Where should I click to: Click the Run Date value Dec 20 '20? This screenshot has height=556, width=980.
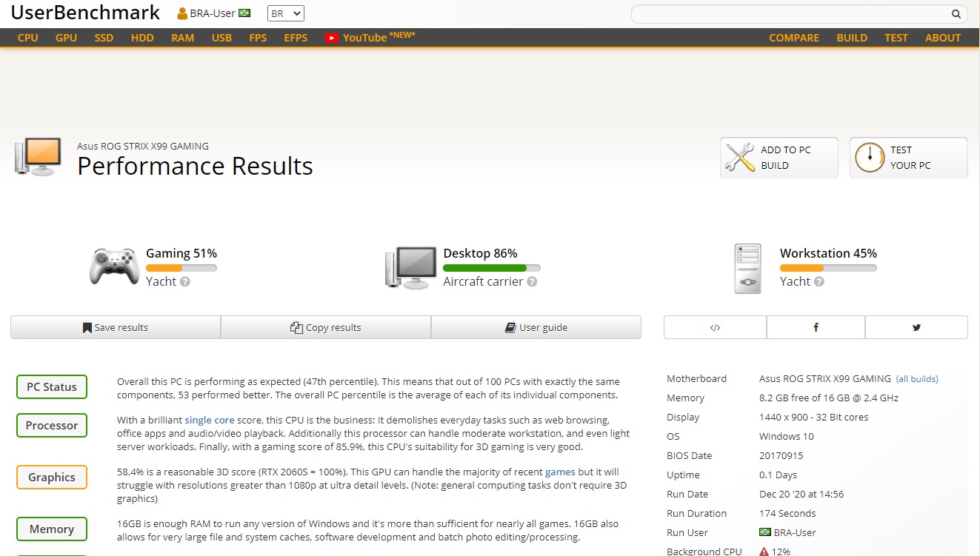(x=801, y=494)
